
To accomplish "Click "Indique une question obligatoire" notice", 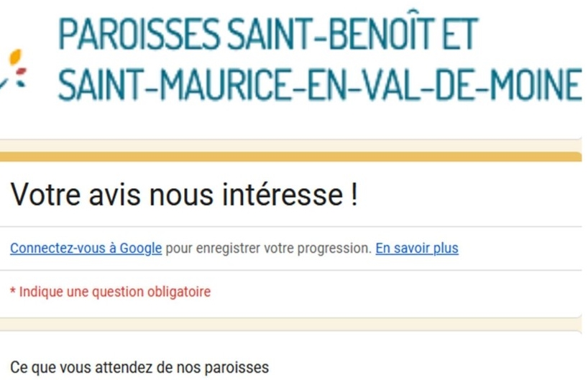I will coord(114,292).
